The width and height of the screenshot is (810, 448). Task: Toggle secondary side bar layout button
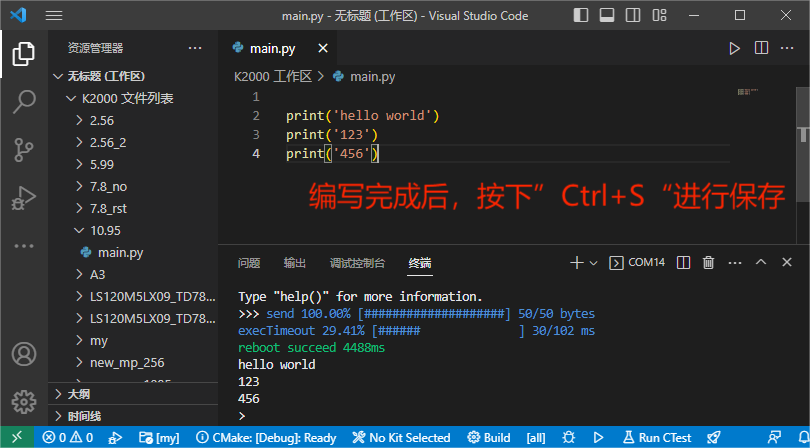[633, 16]
